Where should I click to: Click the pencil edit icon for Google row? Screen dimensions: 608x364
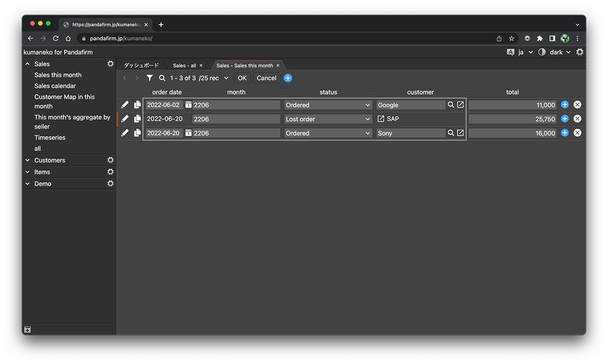[125, 105]
